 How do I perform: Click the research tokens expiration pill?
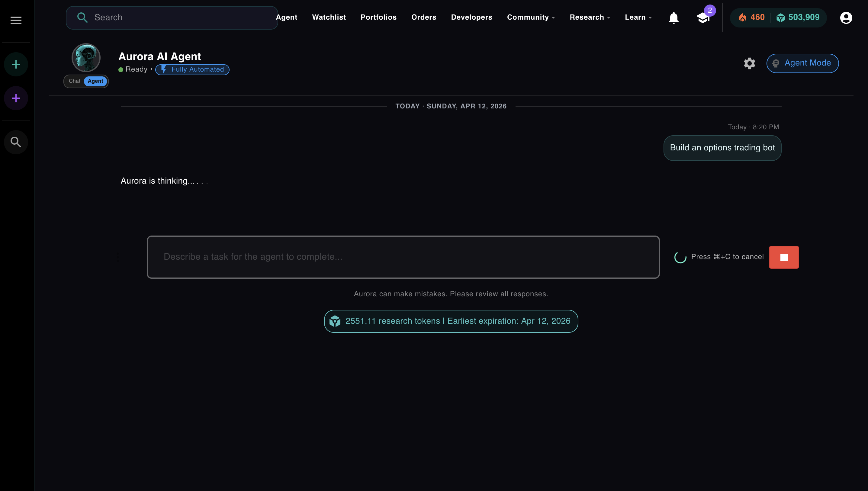click(x=452, y=321)
